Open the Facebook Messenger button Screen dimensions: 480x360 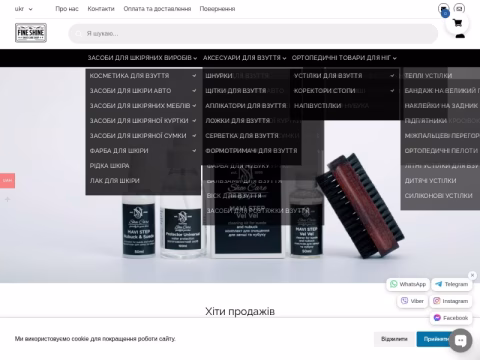(x=451, y=318)
